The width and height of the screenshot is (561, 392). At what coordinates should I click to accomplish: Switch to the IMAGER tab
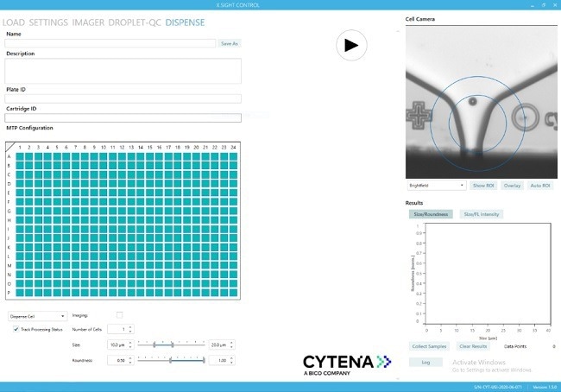click(88, 22)
